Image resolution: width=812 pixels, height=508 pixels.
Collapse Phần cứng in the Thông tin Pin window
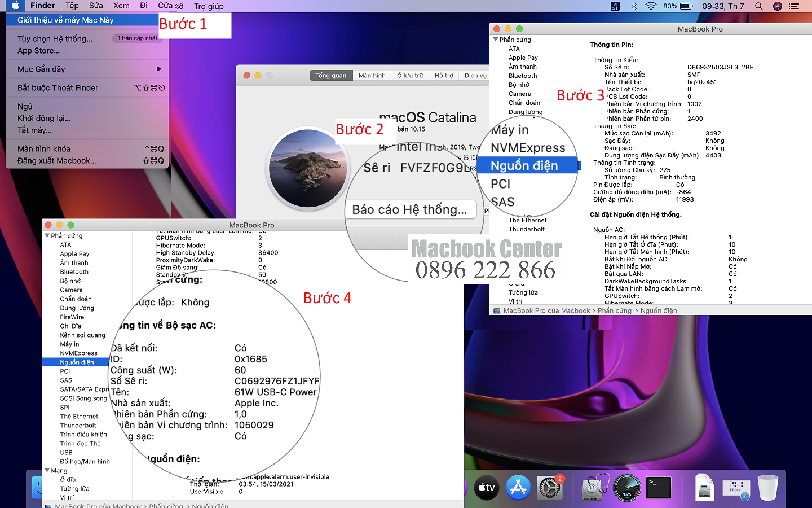tap(496, 40)
